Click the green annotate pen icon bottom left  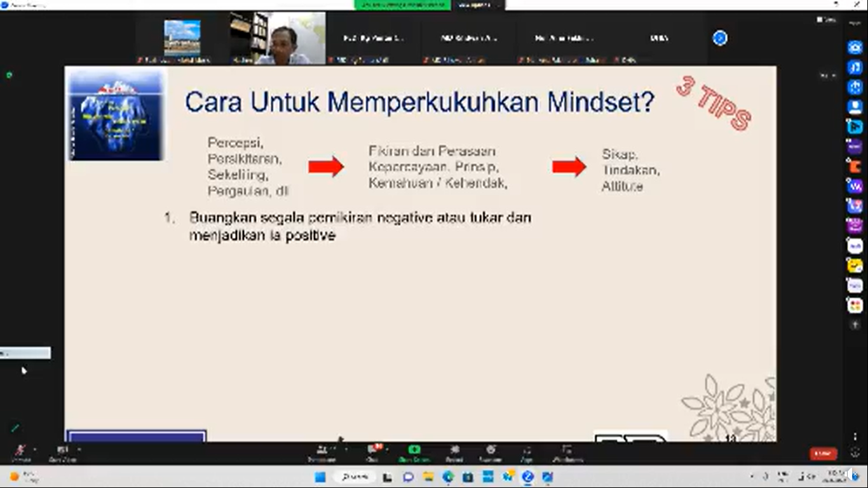pyautogui.click(x=15, y=428)
